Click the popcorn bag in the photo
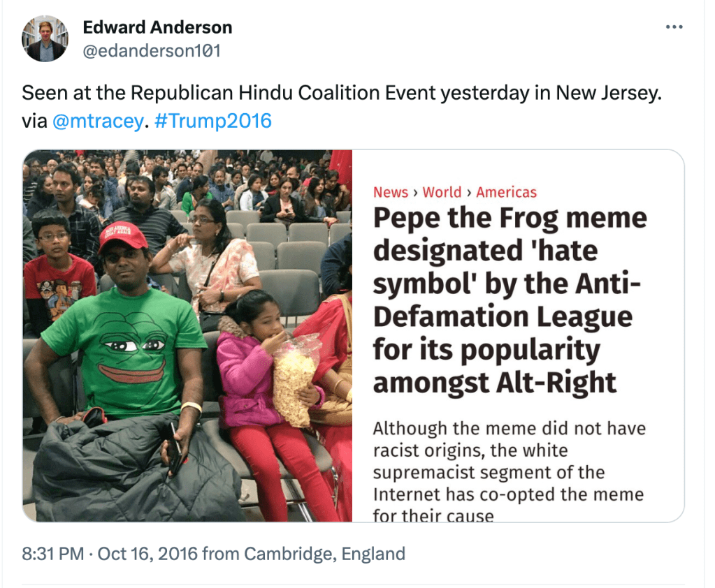 click(x=296, y=381)
